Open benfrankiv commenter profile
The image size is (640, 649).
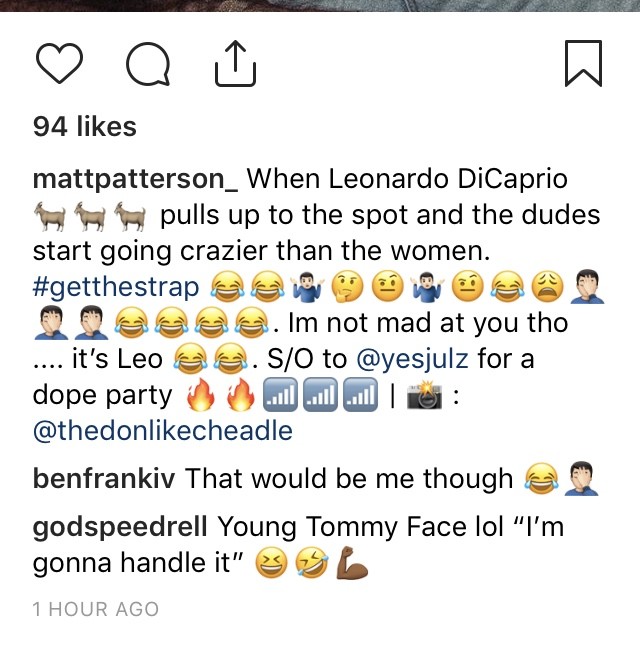coord(104,478)
